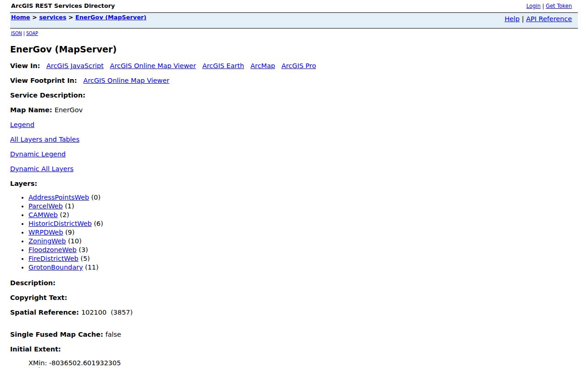Open the Dynamic Legend link
Image resolution: width=588 pixels, height=368 pixels.
click(x=38, y=154)
